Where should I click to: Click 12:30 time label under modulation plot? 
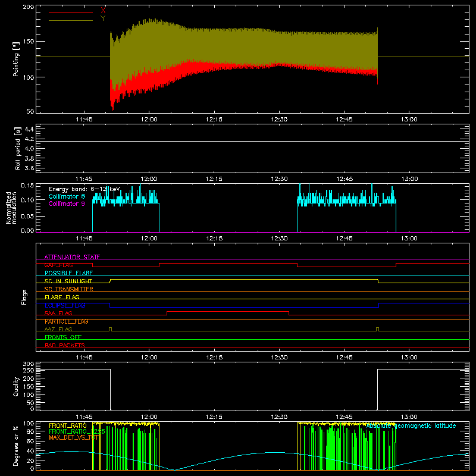pos(279,239)
